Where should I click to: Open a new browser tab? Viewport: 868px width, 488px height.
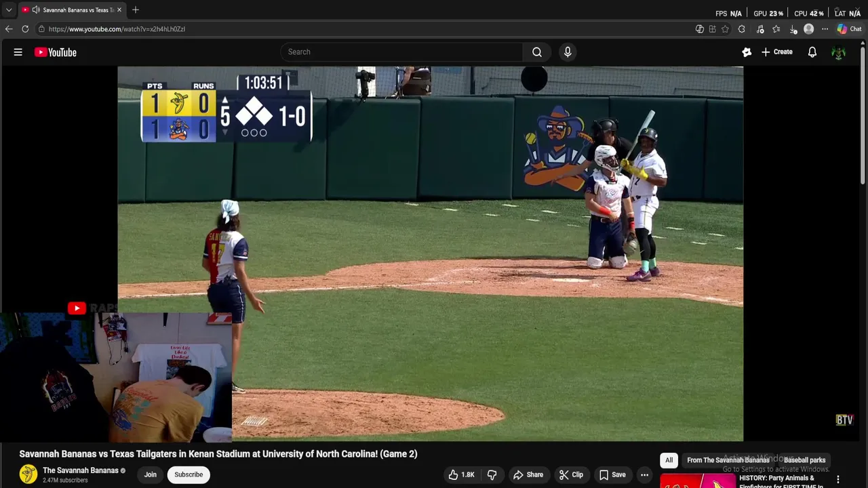[136, 10]
